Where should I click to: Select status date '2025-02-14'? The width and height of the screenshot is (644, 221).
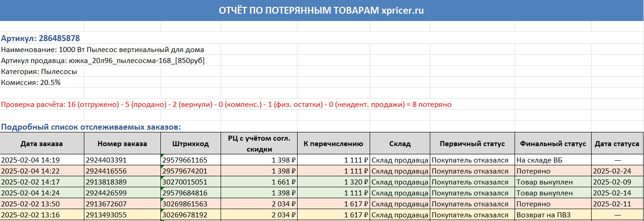617,193
